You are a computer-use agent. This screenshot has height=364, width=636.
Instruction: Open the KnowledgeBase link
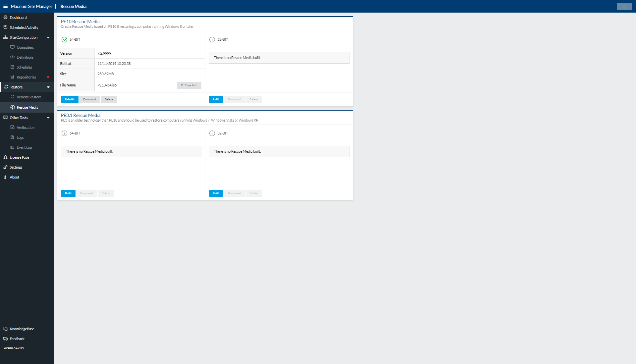[x=22, y=329]
